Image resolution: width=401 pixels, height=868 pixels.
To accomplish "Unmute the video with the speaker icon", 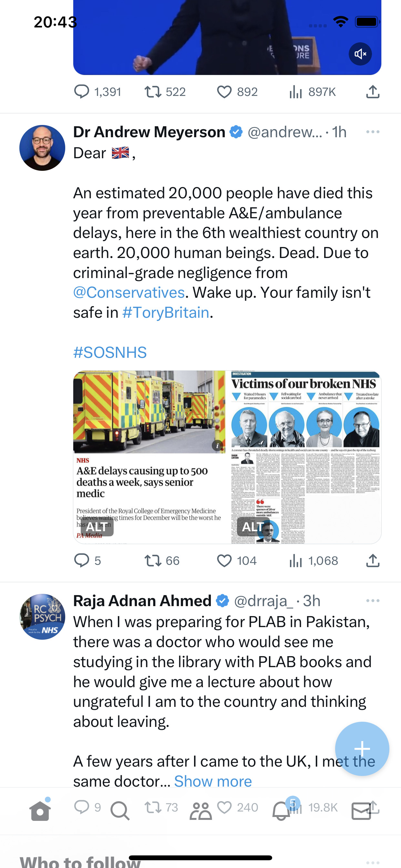I will tap(360, 54).
